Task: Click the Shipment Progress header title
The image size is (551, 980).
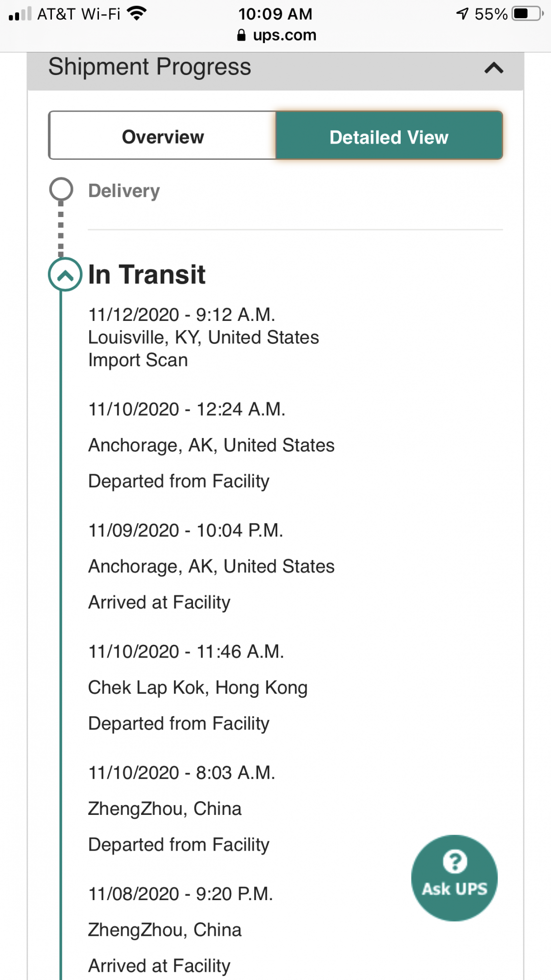Action: (x=150, y=67)
